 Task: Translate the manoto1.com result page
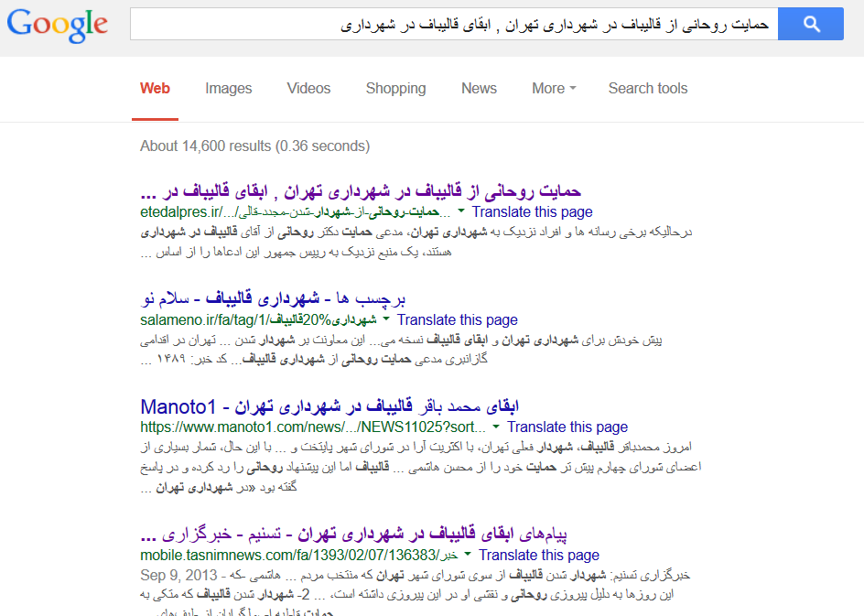pos(567,427)
